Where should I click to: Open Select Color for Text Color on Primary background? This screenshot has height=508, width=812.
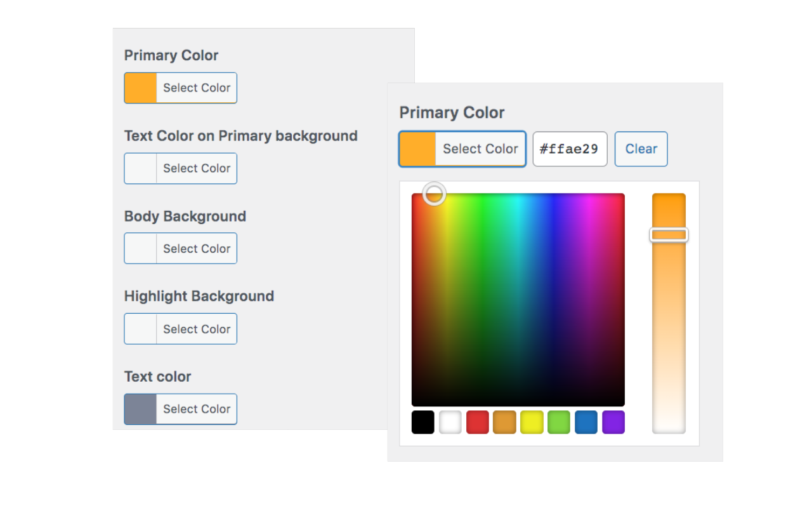181,168
